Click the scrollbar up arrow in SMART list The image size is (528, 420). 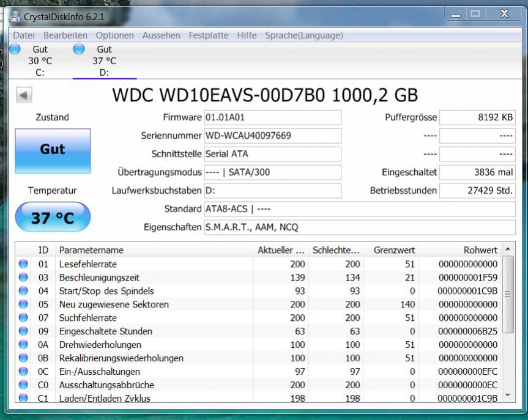click(508, 249)
